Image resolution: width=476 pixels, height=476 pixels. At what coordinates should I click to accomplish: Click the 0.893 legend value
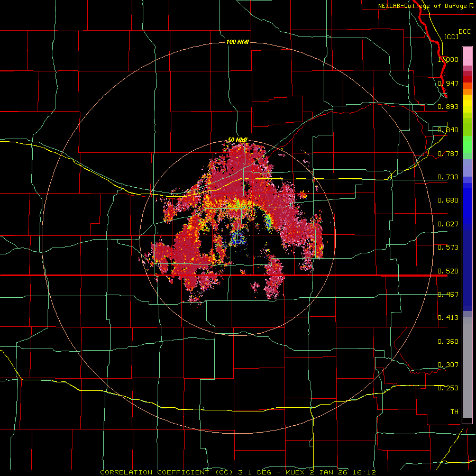[448, 106]
